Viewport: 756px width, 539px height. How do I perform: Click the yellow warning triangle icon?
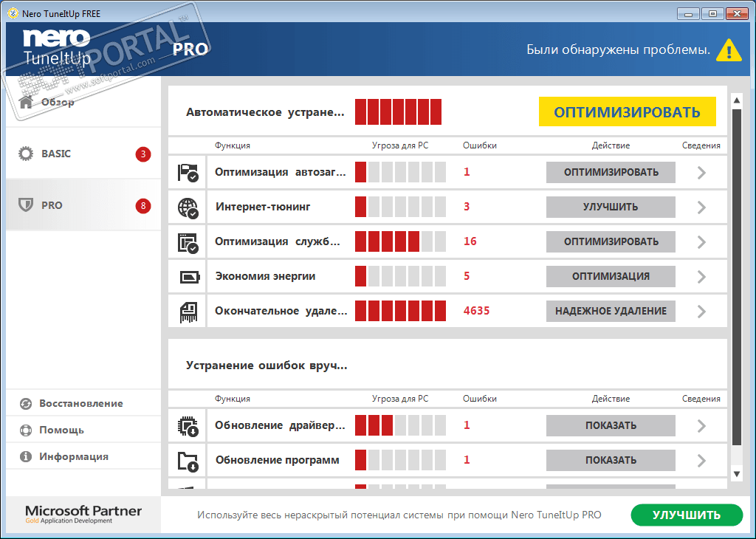click(x=729, y=50)
